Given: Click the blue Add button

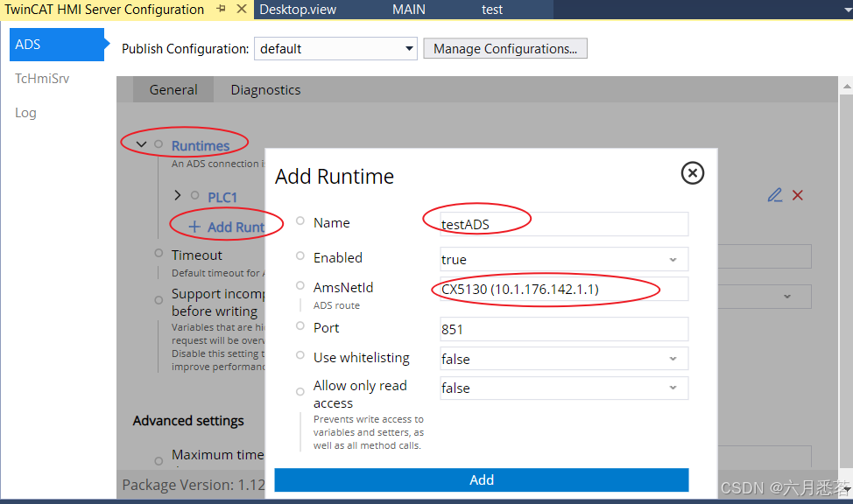Looking at the screenshot, I should tap(482, 479).
